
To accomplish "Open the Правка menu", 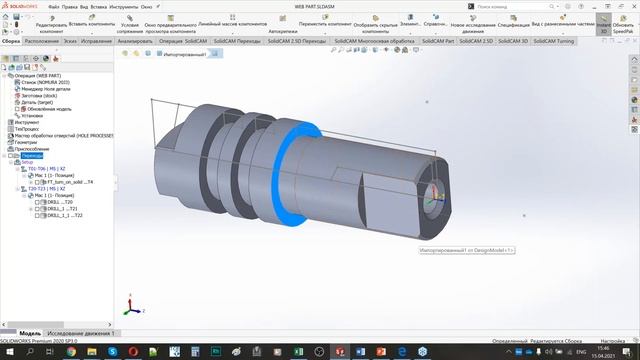I will [70, 7].
